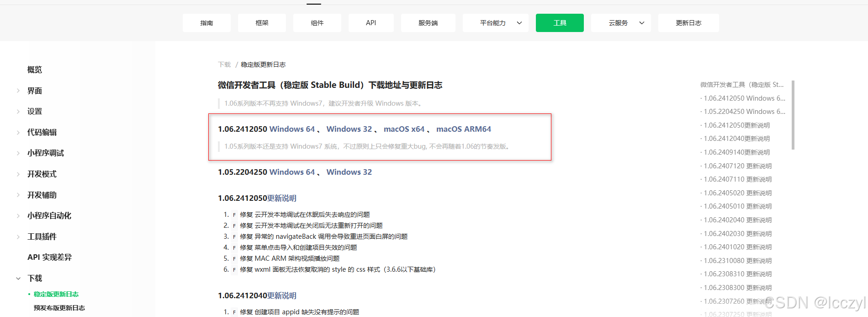Jump to 1.06.2407120 更新说明 in outline
The height and width of the screenshot is (317, 868).
pos(738,166)
